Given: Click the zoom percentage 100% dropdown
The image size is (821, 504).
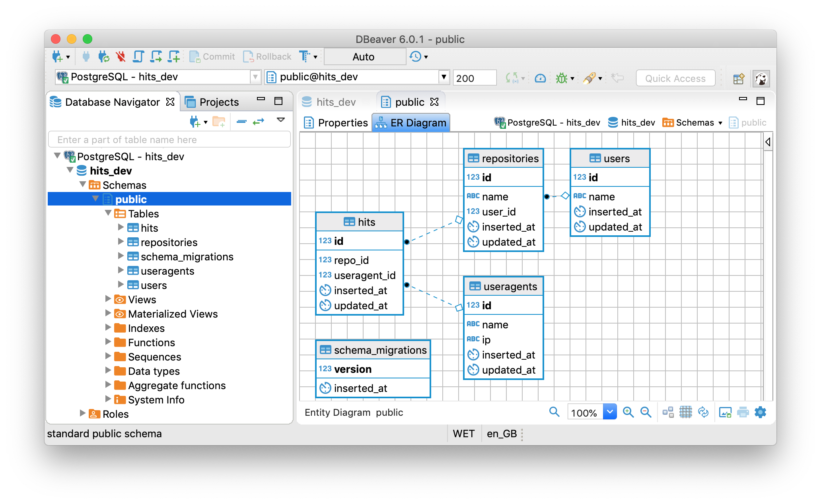Looking at the screenshot, I should 612,412.
